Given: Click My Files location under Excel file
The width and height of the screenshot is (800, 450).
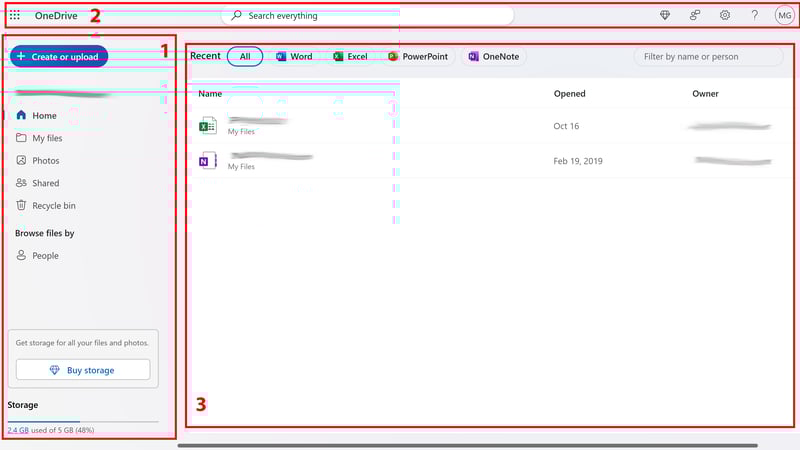Looking at the screenshot, I should click(241, 132).
